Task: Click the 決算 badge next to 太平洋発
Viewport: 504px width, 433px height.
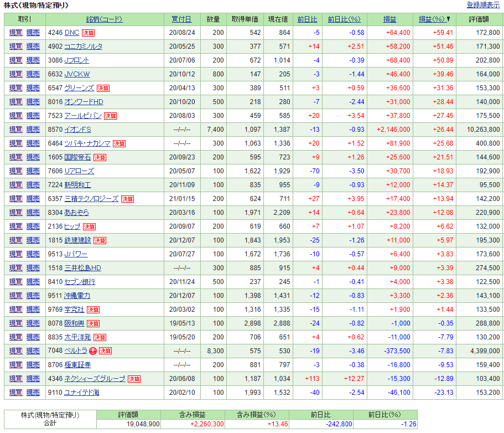Action: pos(100,337)
